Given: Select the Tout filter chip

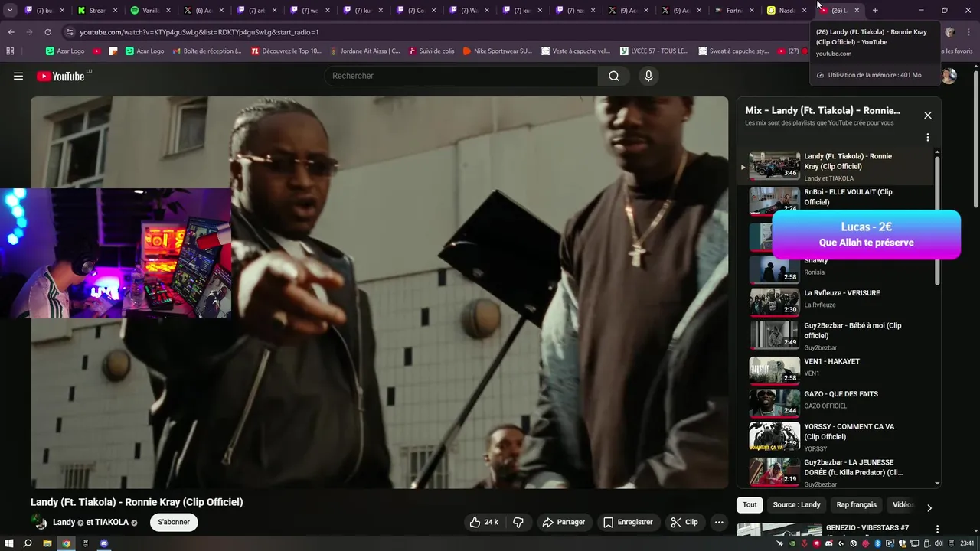Looking at the screenshot, I should coord(750,504).
